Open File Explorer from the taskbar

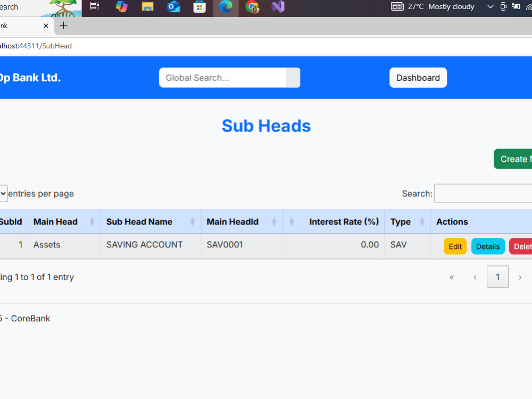click(147, 6)
